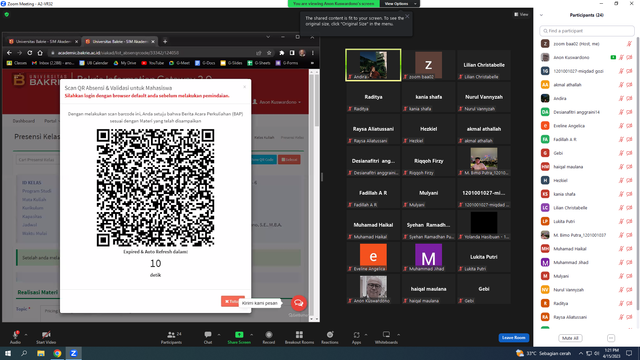Image resolution: width=640 pixels, height=360 pixels.
Task: Open the Chat icon
Action: (x=208, y=335)
